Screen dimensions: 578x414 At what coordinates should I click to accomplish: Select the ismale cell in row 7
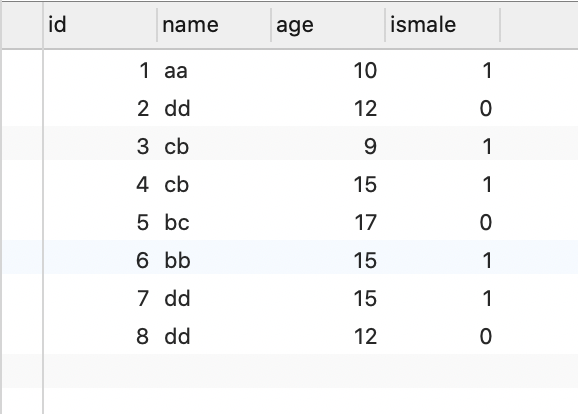443,298
